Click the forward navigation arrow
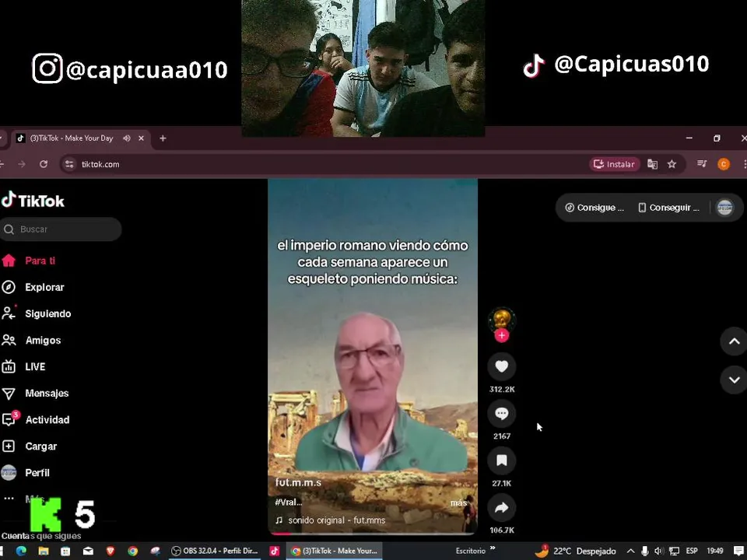 click(x=22, y=164)
